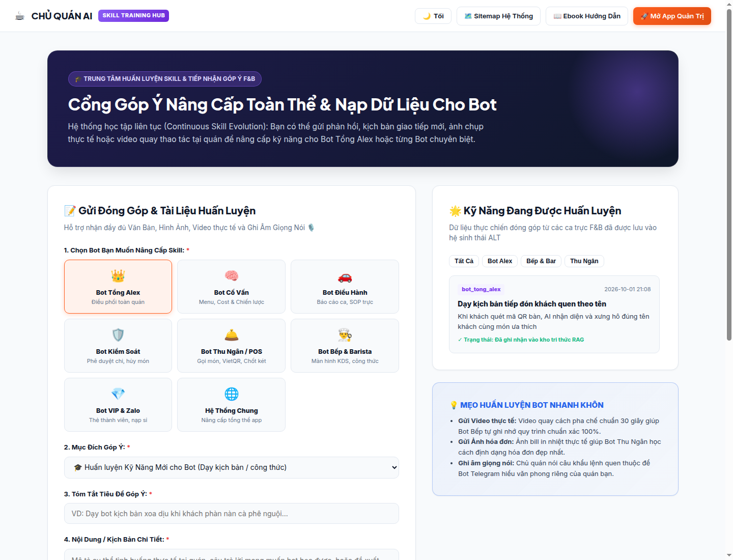Screen dimensions: 733x560
Task: Click the diamond icon for Bot VIP & Zalo
Action: (118, 394)
